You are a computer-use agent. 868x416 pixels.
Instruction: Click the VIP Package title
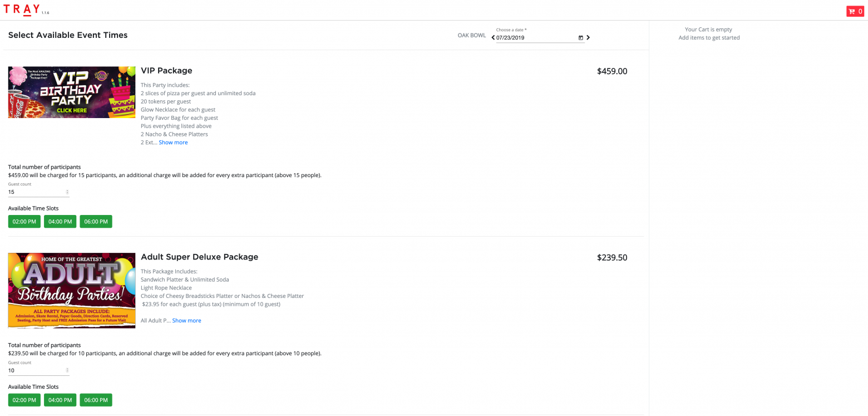point(166,71)
